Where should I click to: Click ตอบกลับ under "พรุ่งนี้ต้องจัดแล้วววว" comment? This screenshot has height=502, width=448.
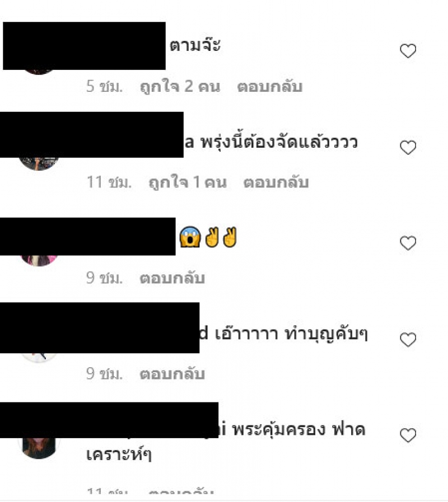click(276, 182)
